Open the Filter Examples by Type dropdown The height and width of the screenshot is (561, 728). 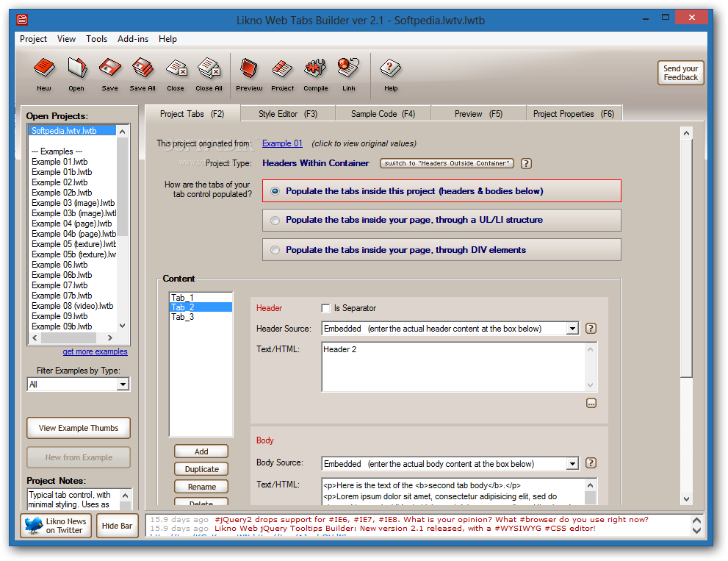123,385
